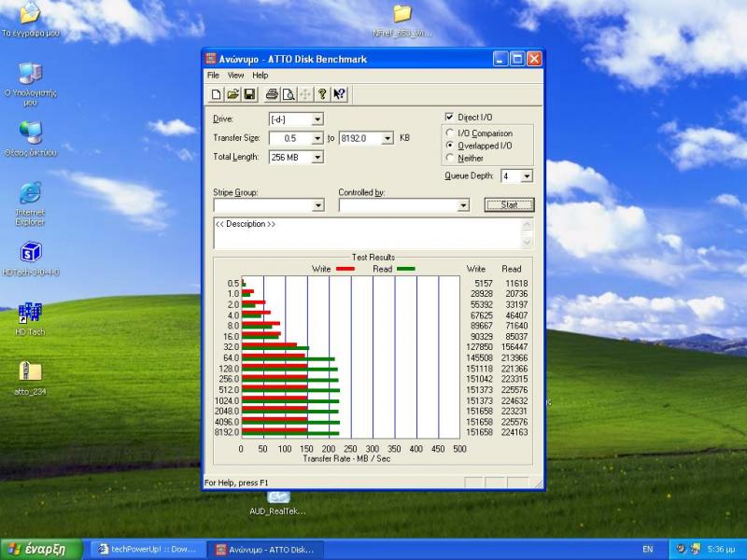Image resolution: width=747 pixels, height=560 pixels.
Task: Select the atto_234 zip archive icon
Action: click(31, 379)
